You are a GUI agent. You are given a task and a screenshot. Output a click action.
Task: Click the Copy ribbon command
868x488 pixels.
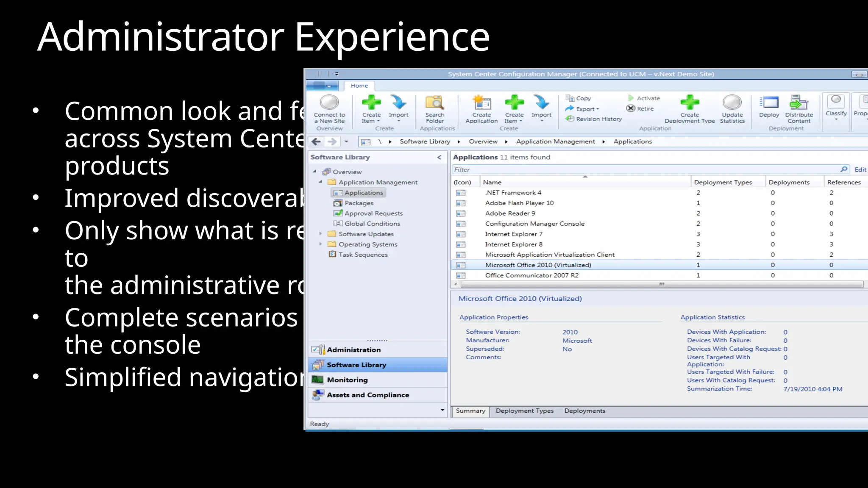pos(579,98)
